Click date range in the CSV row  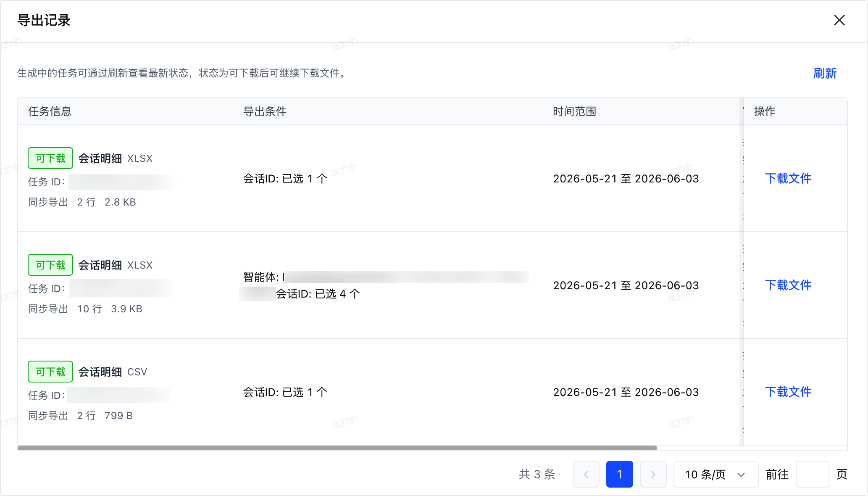(626, 392)
